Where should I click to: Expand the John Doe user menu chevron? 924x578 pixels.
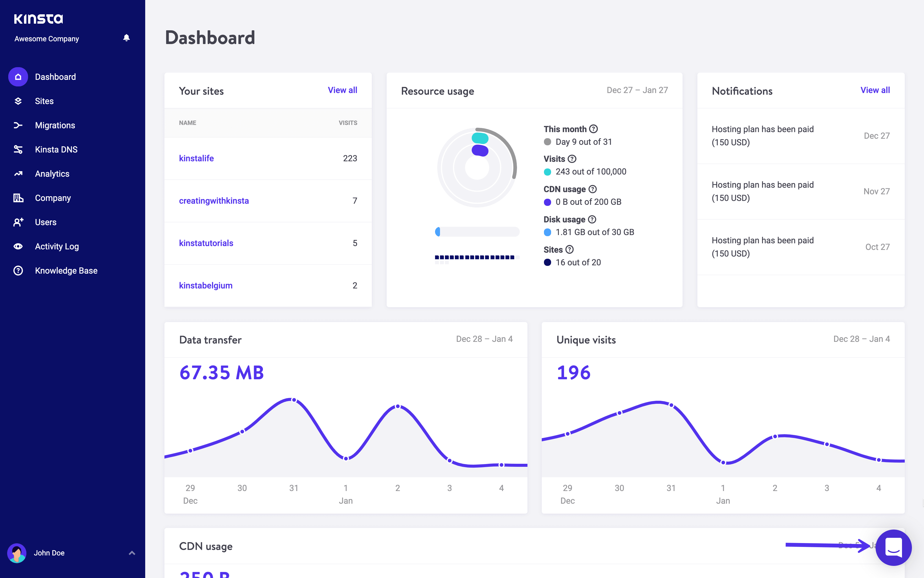(132, 553)
